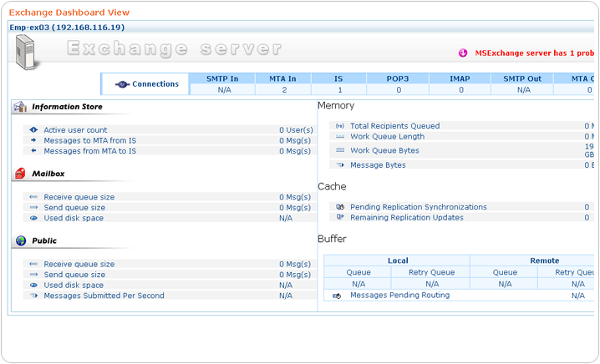Viewport: 600px width, 364px height.
Task: Click the MTA In value 2
Action: 284,90
